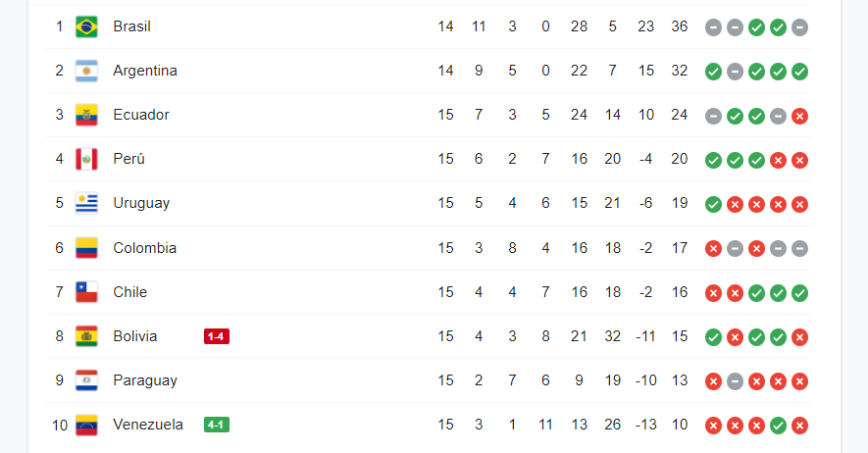The image size is (868, 453).
Task: Click Ecuador's last red loss indicator
Action: pyautogui.click(x=799, y=116)
